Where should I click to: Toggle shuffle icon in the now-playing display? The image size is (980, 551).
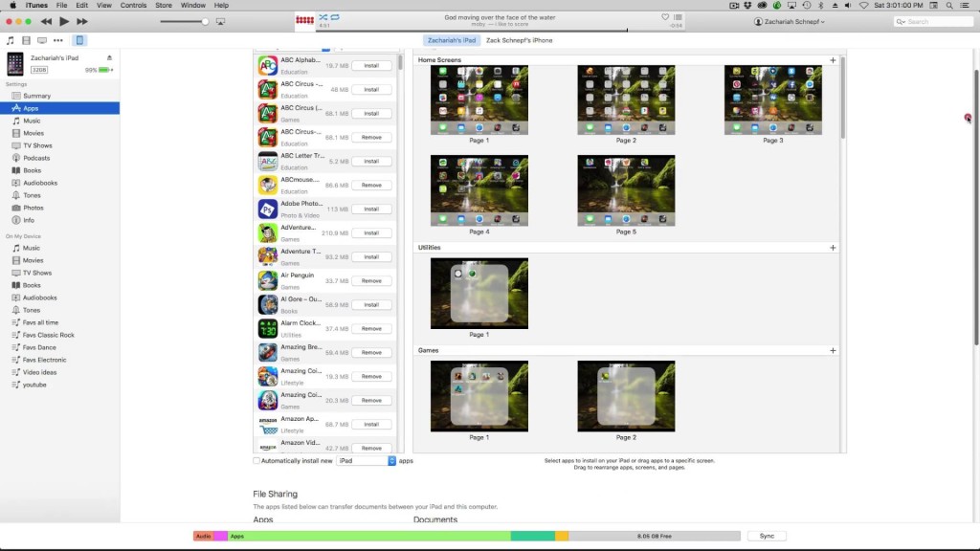(x=323, y=16)
